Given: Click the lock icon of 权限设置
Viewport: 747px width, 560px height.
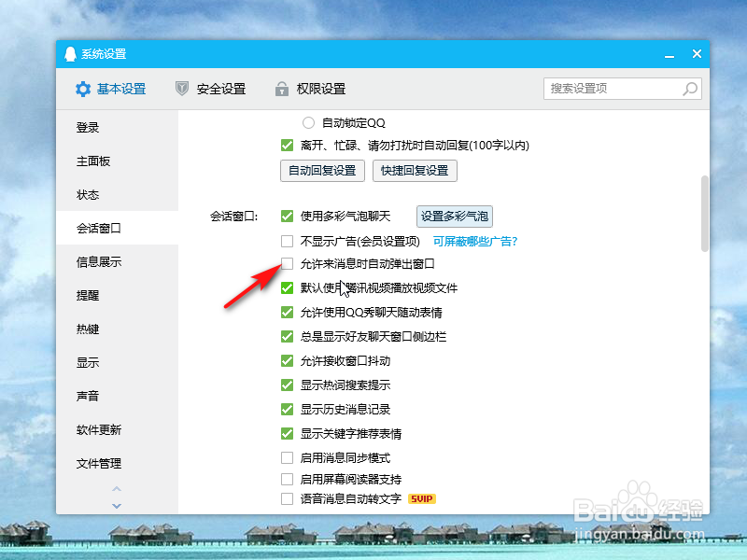Looking at the screenshot, I should (x=282, y=89).
